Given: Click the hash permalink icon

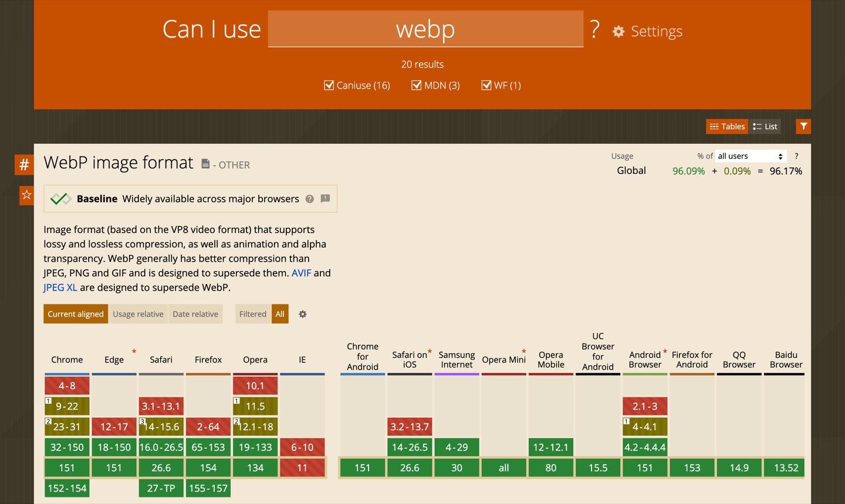Looking at the screenshot, I should pyautogui.click(x=24, y=165).
